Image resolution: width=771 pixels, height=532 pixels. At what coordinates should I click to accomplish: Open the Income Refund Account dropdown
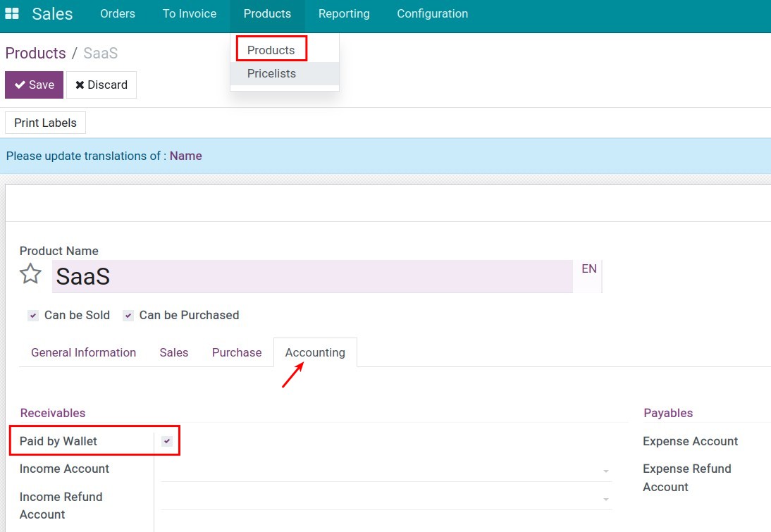coord(605,497)
